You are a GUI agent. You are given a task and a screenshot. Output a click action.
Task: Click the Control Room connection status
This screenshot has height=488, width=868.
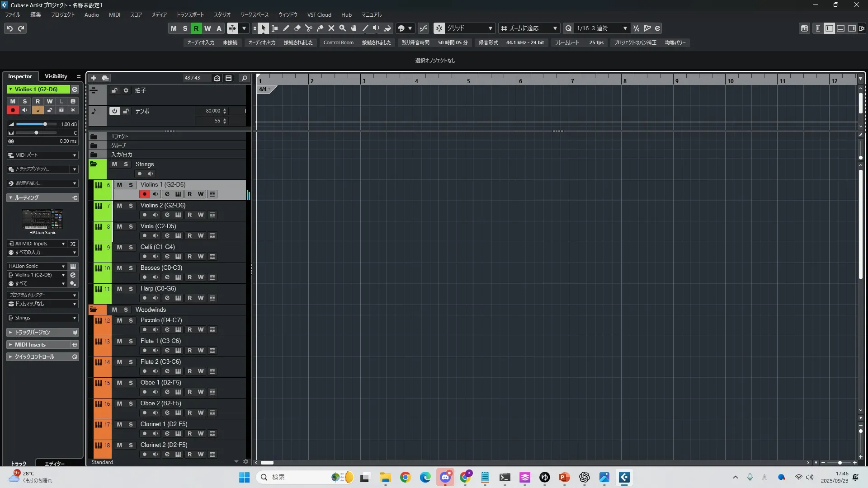376,42
